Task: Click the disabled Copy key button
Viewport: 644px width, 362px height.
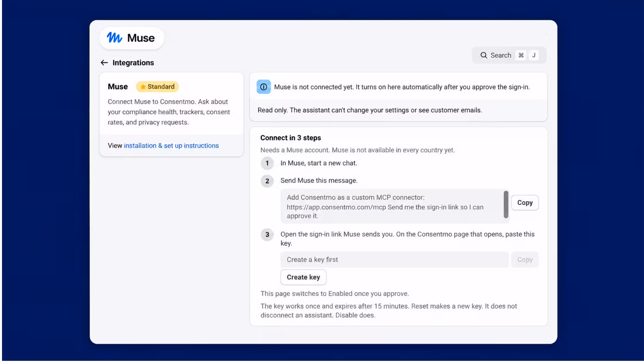Action: pos(525,260)
